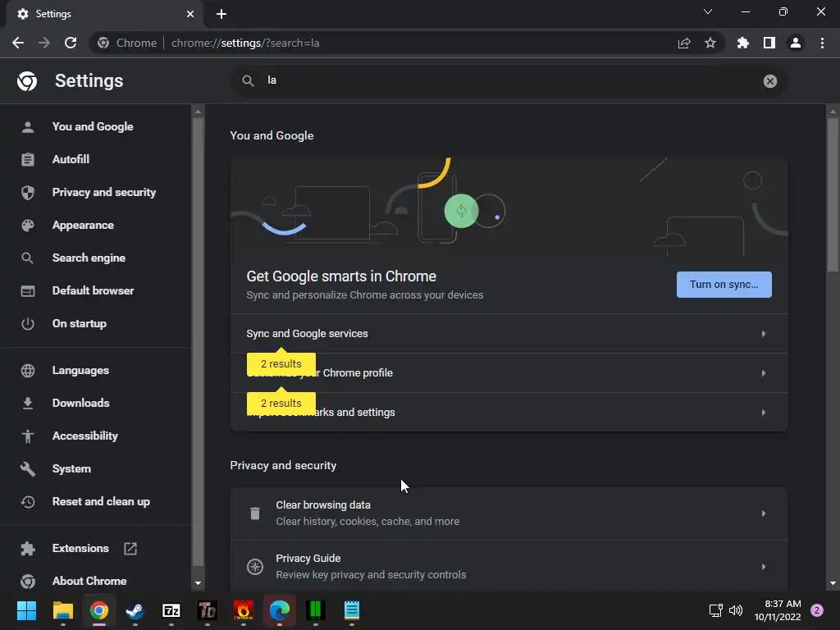Close the Settings tab
This screenshot has width=840, height=630.
[x=190, y=14]
